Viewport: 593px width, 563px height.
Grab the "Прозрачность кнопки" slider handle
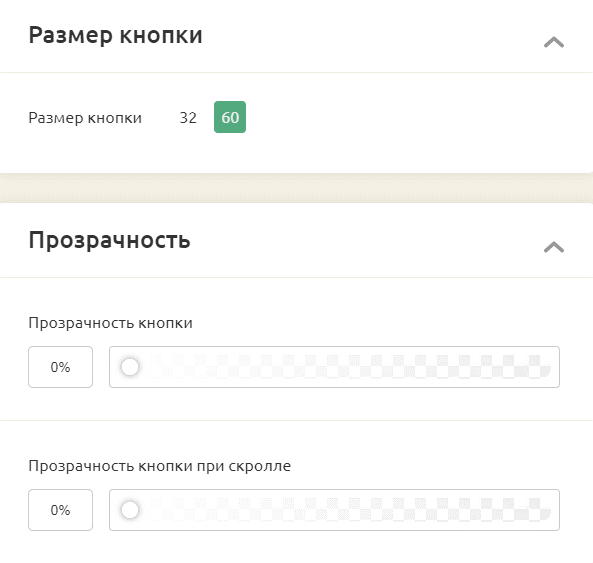click(x=130, y=367)
